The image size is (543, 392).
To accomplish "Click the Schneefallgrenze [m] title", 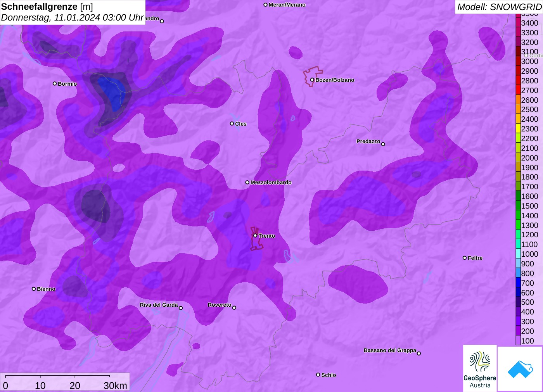I will click(x=47, y=7).
